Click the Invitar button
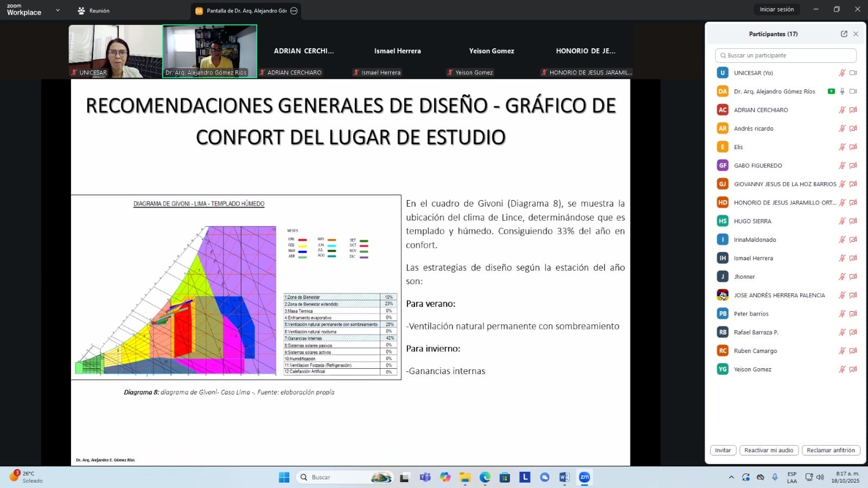868x488 pixels. coord(723,450)
